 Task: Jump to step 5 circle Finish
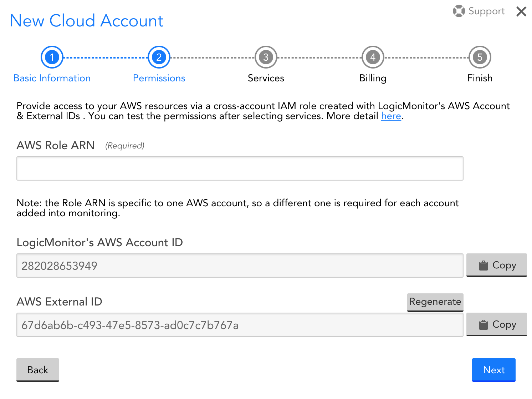(480, 57)
